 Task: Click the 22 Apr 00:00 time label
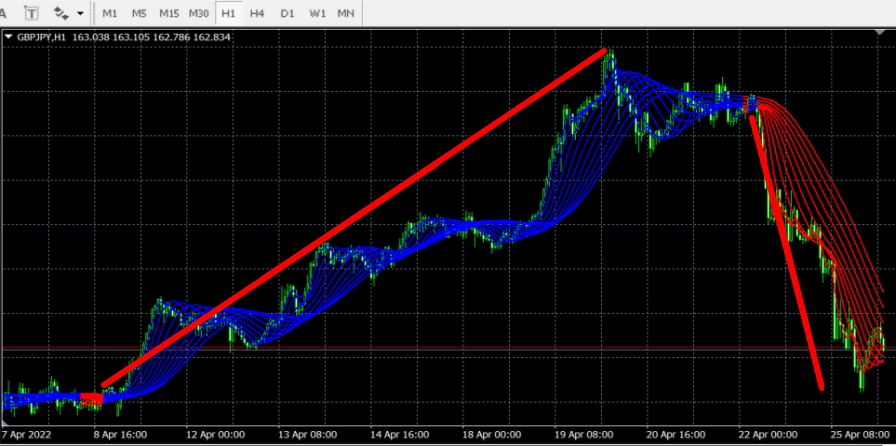[768, 435]
